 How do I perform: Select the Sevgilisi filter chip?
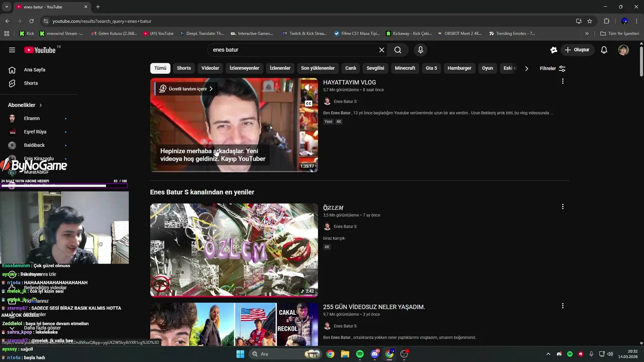pyautogui.click(x=375, y=68)
